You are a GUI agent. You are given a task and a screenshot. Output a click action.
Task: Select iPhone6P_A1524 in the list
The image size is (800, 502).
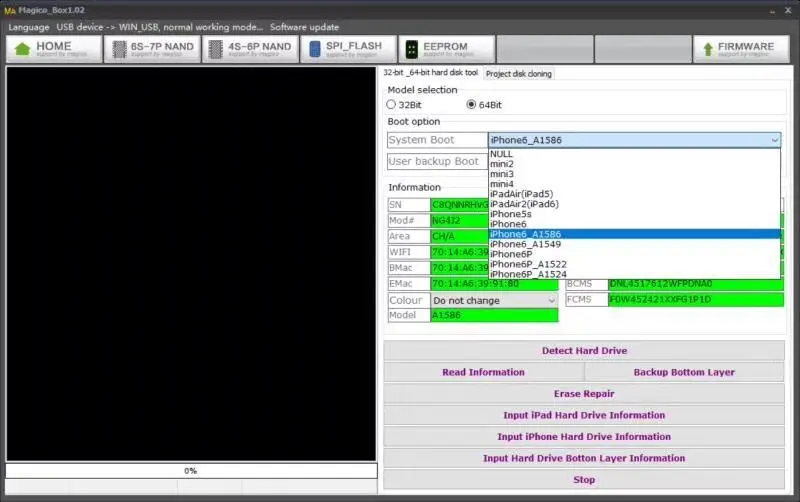[x=634, y=274]
